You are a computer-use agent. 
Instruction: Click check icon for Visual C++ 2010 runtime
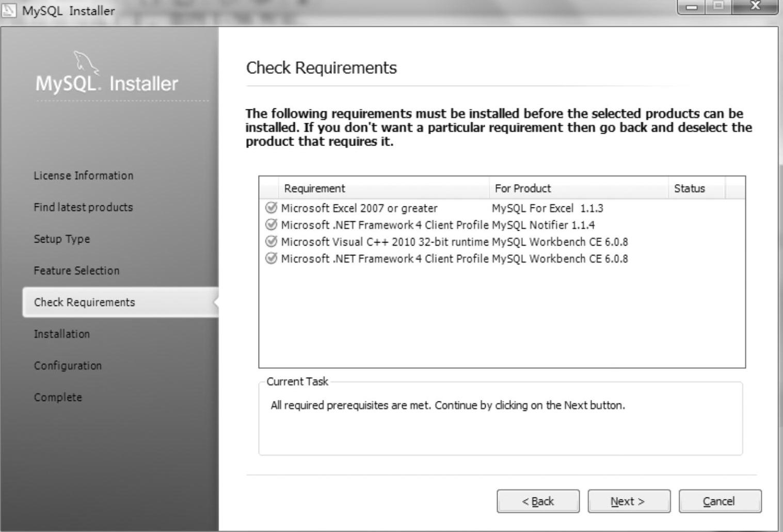click(271, 241)
